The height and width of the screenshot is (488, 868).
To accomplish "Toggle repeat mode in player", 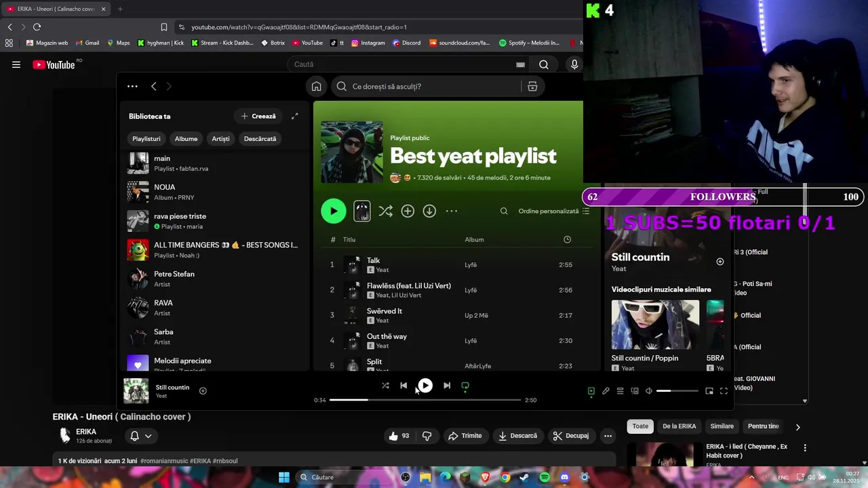I will pyautogui.click(x=465, y=386).
